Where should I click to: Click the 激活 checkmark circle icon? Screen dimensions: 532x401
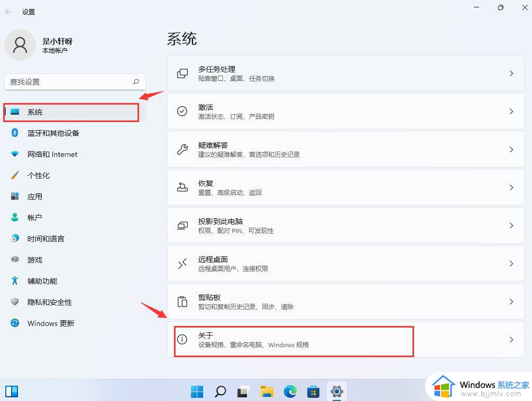point(182,111)
